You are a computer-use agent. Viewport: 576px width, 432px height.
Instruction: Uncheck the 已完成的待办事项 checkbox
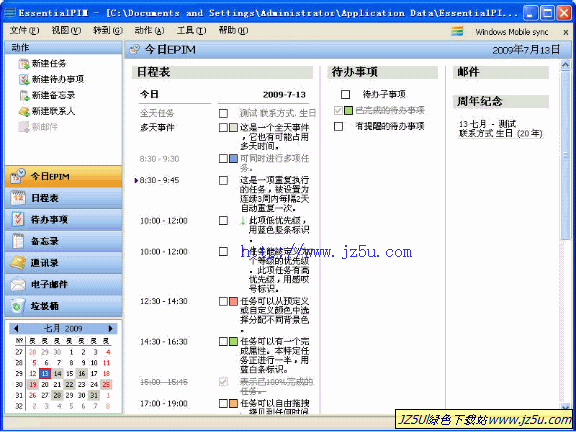(x=338, y=110)
